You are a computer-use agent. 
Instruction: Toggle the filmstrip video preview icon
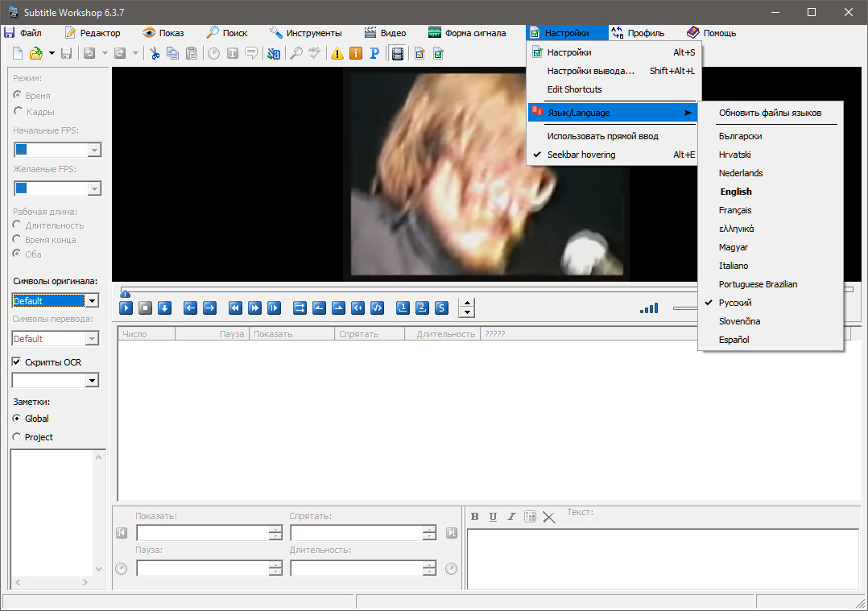coord(398,54)
